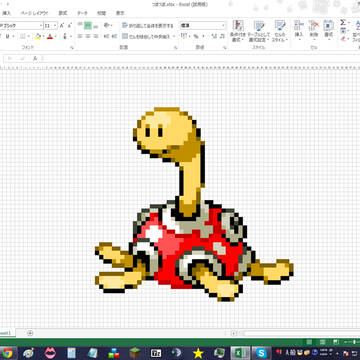
Task: Increase decimal places
Action: pyautogui.click(x=214, y=36)
